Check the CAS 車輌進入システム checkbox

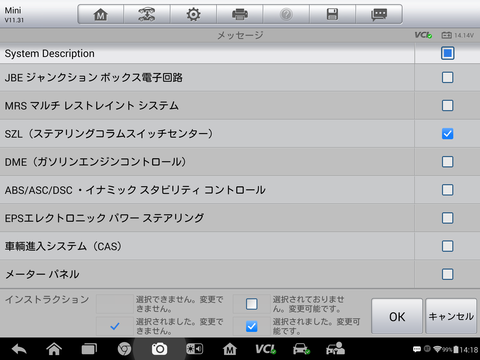pos(447,246)
